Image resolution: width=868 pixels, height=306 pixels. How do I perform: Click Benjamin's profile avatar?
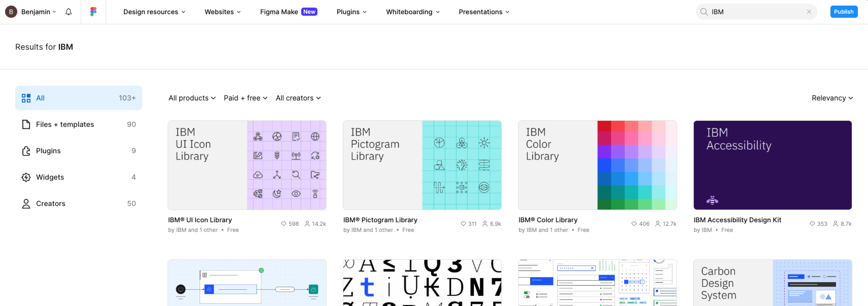tap(11, 12)
